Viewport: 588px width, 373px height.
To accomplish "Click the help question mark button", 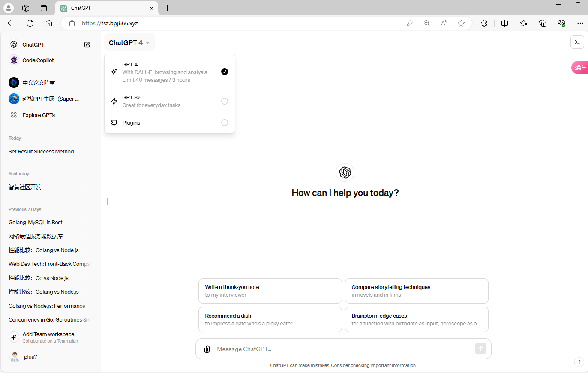I will pyautogui.click(x=579, y=362).
